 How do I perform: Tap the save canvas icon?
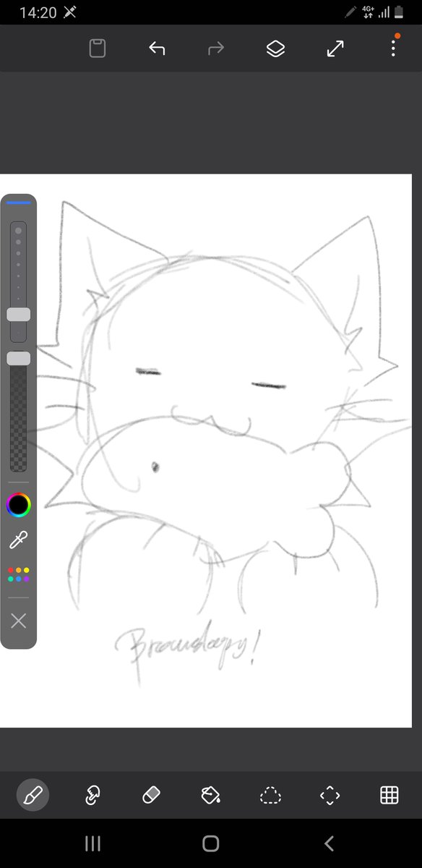pos(98,48)
